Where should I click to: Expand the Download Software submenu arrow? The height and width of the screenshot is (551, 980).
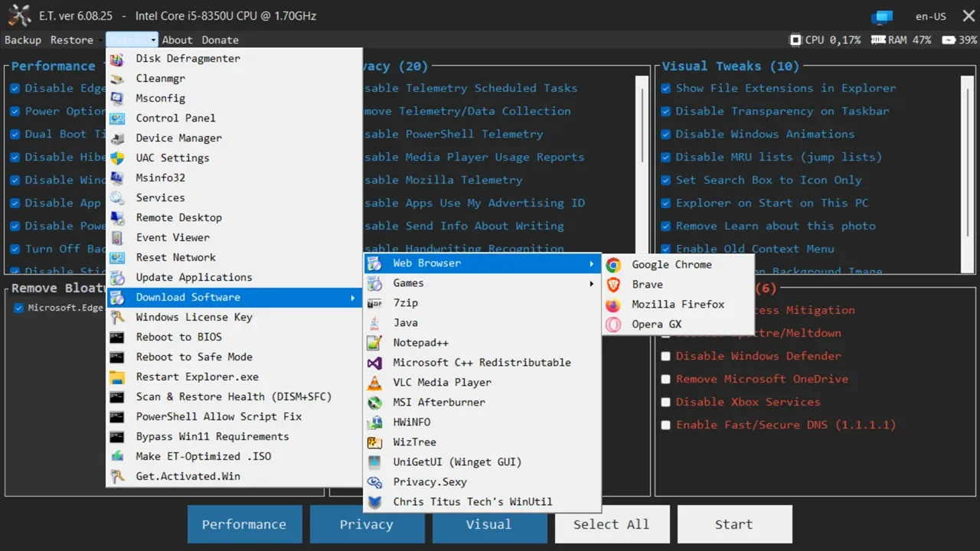(352, 298)
